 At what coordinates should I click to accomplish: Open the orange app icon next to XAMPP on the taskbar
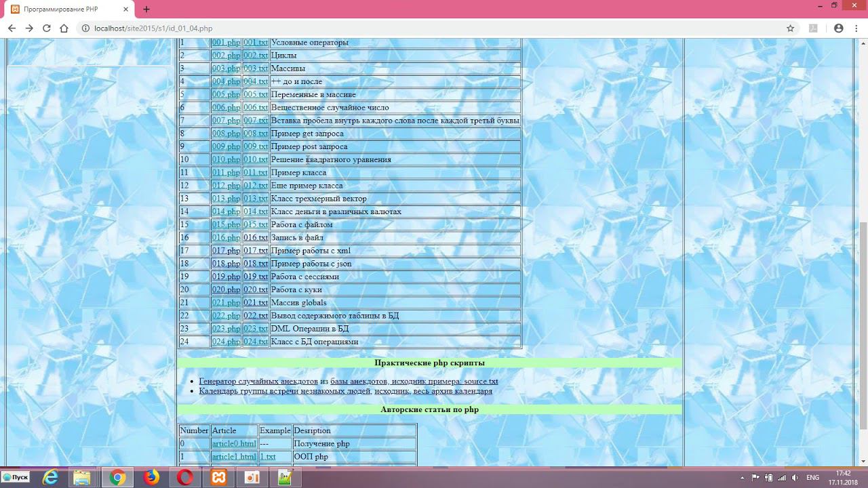[252, 478]
